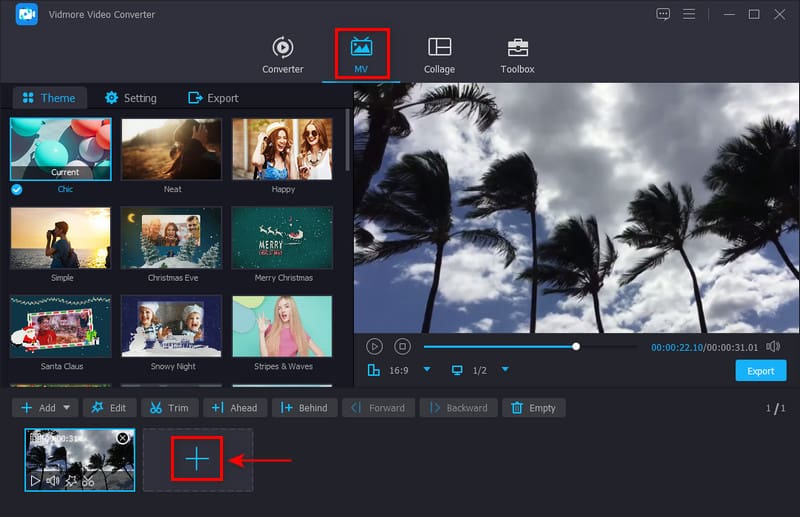
Task: Apply the Stripes & Waves theme
Action: click(x=282, y=327)
